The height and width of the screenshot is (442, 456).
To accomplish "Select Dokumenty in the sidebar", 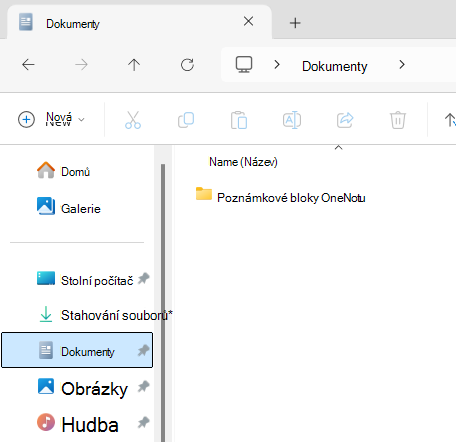I will pyautogui.click(x=77, y=350).
